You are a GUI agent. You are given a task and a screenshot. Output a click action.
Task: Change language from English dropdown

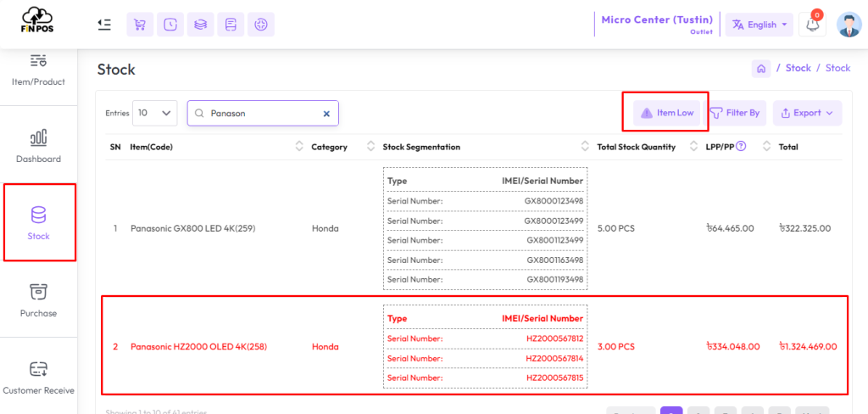pyautogui.click(x=759, y=25)
